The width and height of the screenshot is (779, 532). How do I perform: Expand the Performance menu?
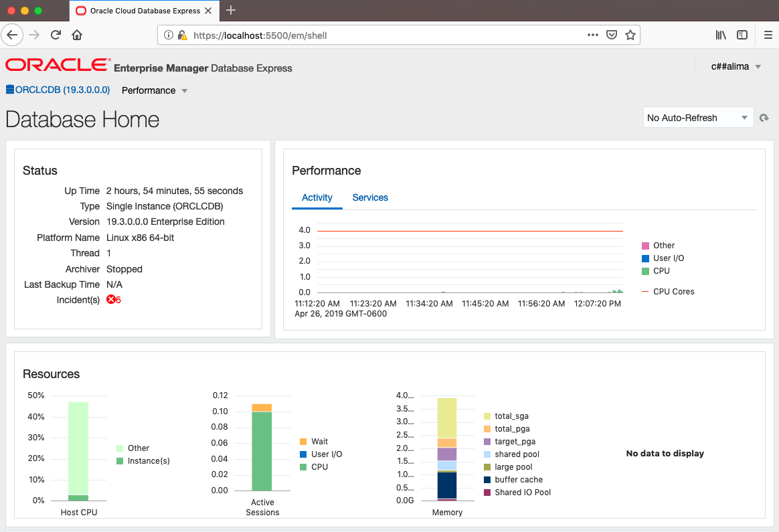(x=155, y=90)
